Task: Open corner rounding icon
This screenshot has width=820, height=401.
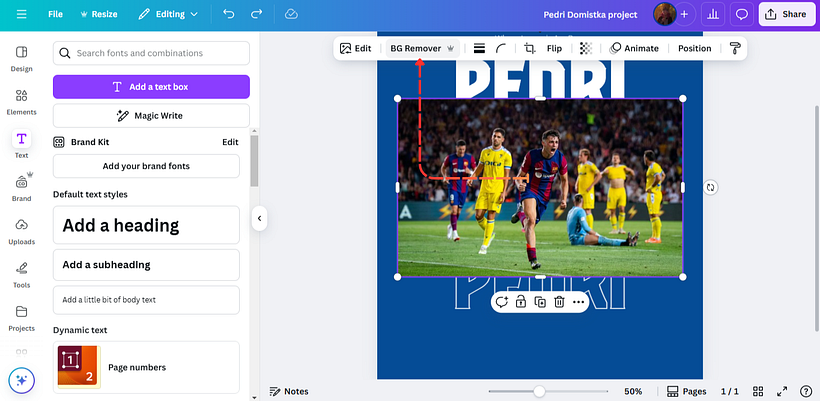Action: tap(501, 49)
